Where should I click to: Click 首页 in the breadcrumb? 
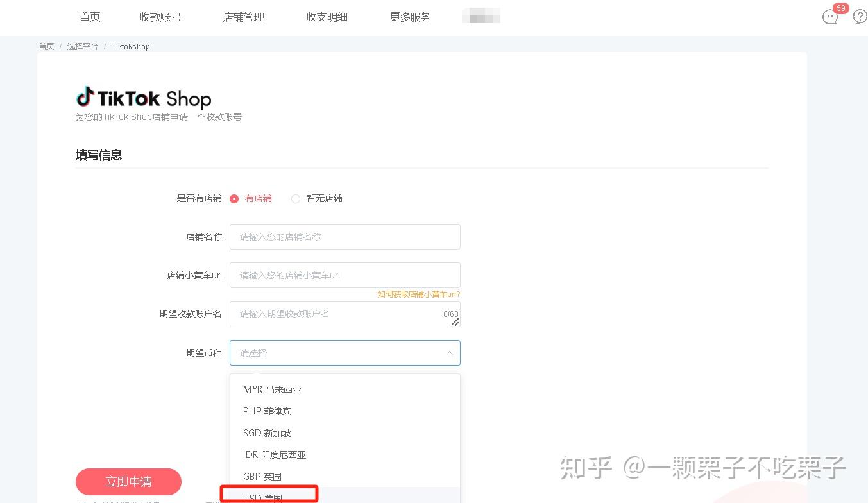[46, 47]
